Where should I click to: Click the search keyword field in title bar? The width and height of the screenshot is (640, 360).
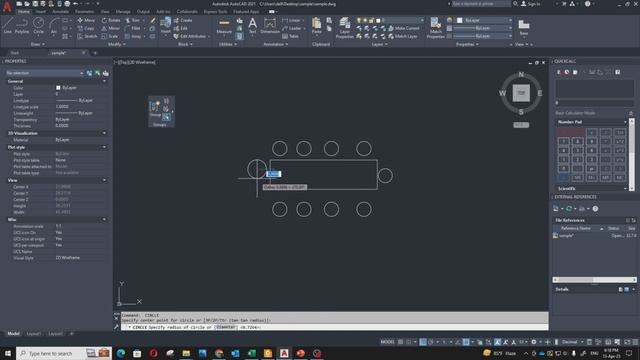481,4
